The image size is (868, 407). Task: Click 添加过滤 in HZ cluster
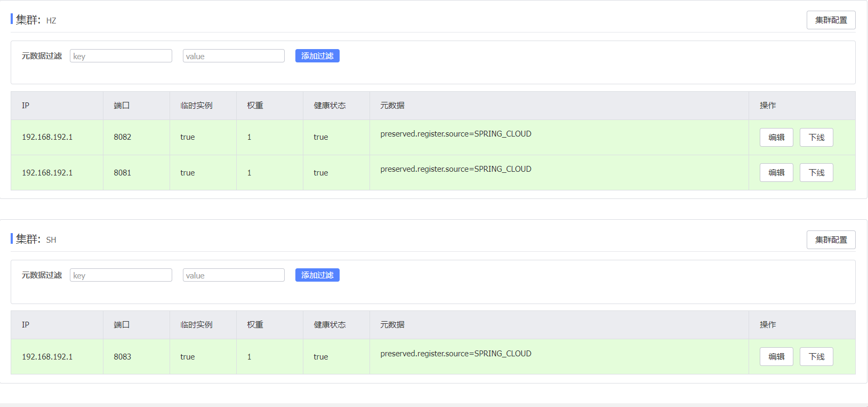[x=317, y=56]
